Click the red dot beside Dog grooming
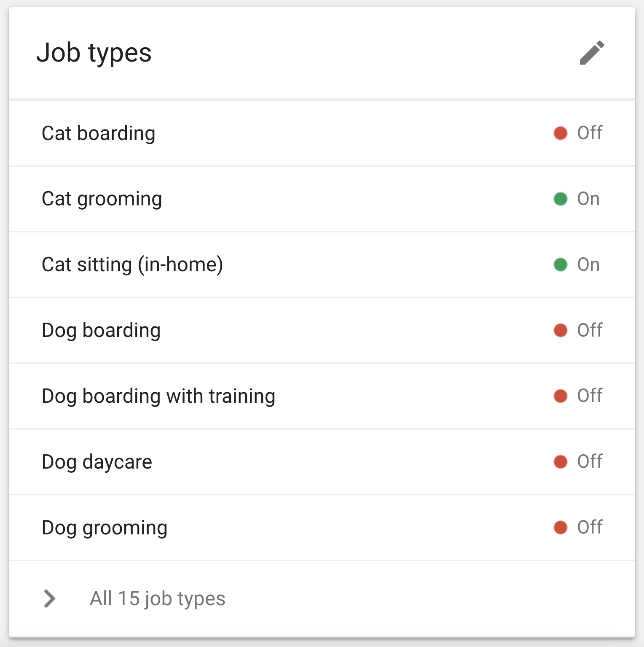 (x=560, y=527)
